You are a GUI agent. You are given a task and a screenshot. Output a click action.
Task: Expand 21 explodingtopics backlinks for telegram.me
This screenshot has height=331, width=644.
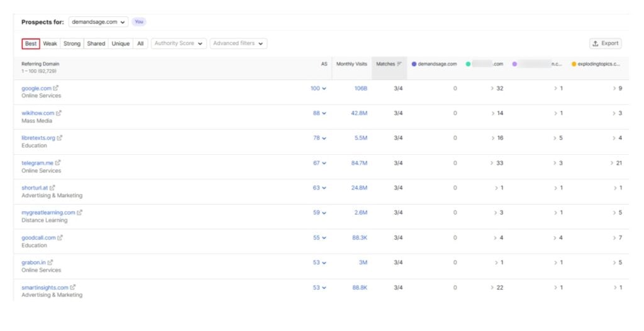click(616, 163)
